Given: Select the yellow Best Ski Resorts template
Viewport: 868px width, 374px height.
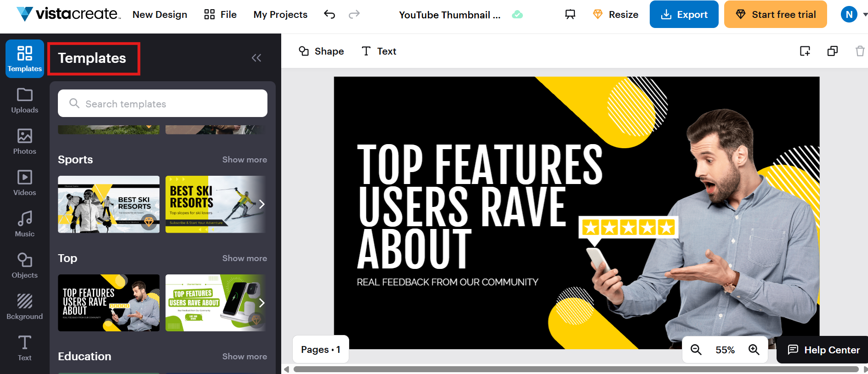Looking at the screenshot, I should pos(216,204).
